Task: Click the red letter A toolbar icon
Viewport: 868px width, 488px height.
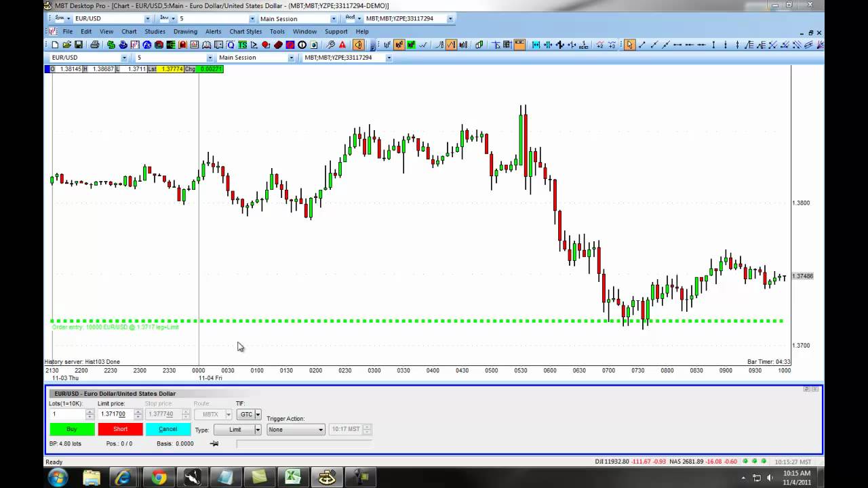Action: (x=342, y=45)
